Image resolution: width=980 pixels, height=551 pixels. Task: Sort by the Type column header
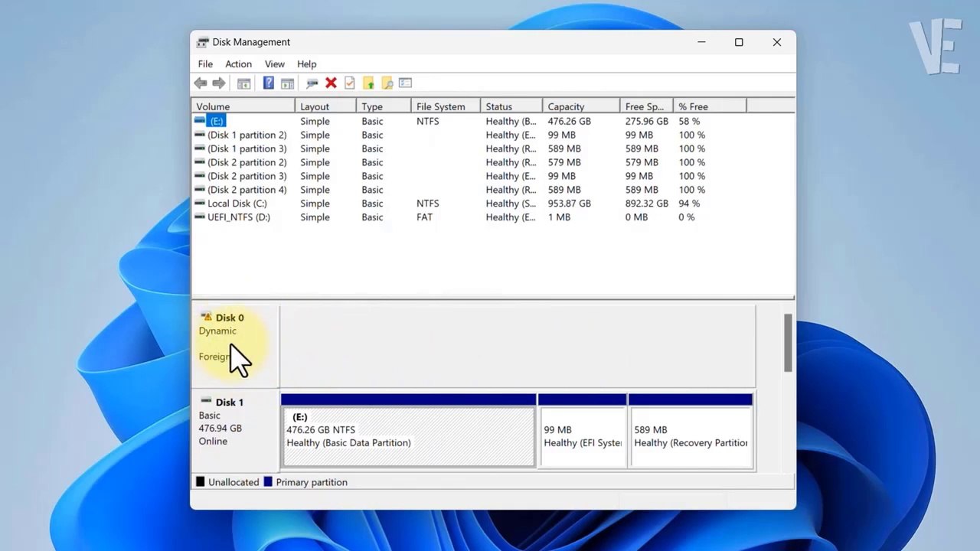coord(384,106)
